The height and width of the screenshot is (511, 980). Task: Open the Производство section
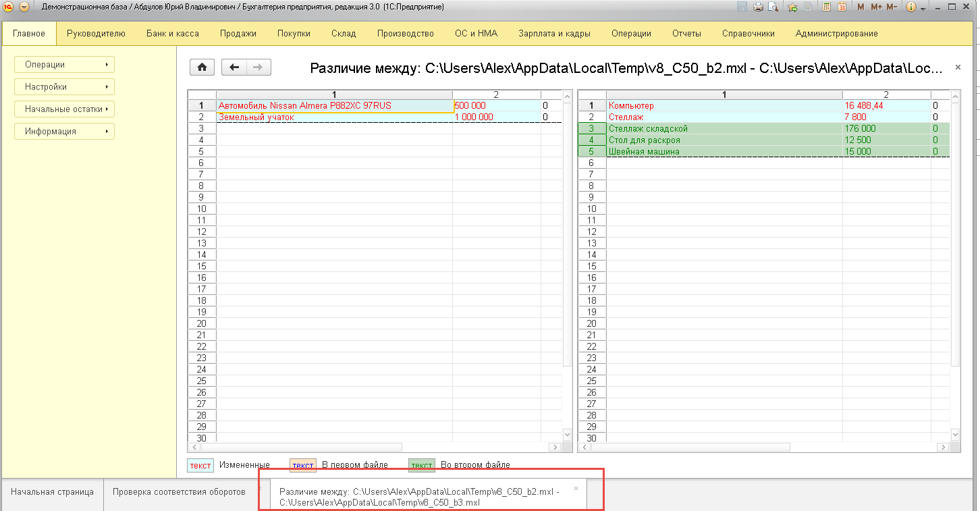pos(405,33)
